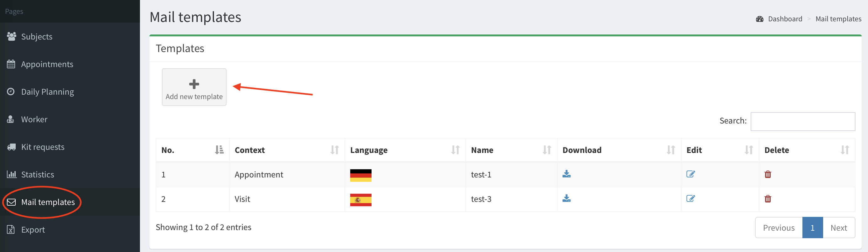Go to Next page of templates
This screenshot has width=868, height=252.
click(839, 228)
